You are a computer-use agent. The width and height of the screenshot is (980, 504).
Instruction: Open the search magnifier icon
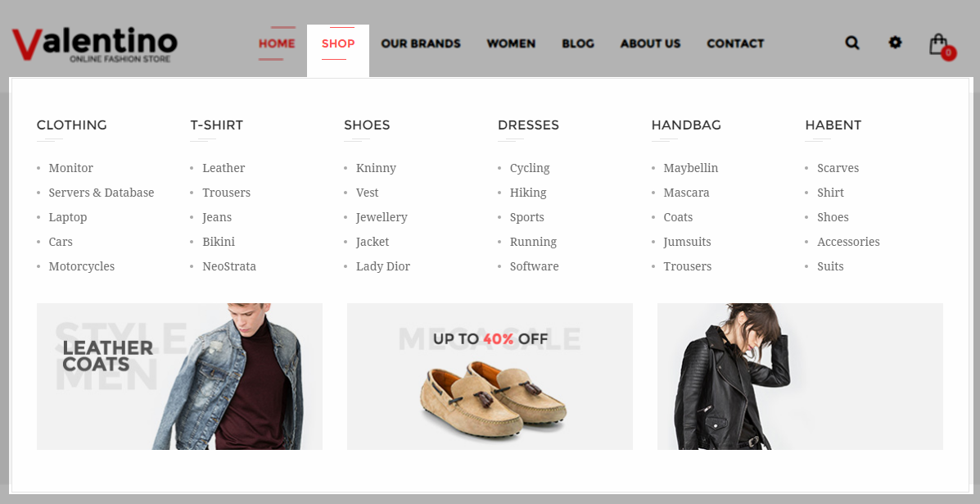(x=852, y=43)
